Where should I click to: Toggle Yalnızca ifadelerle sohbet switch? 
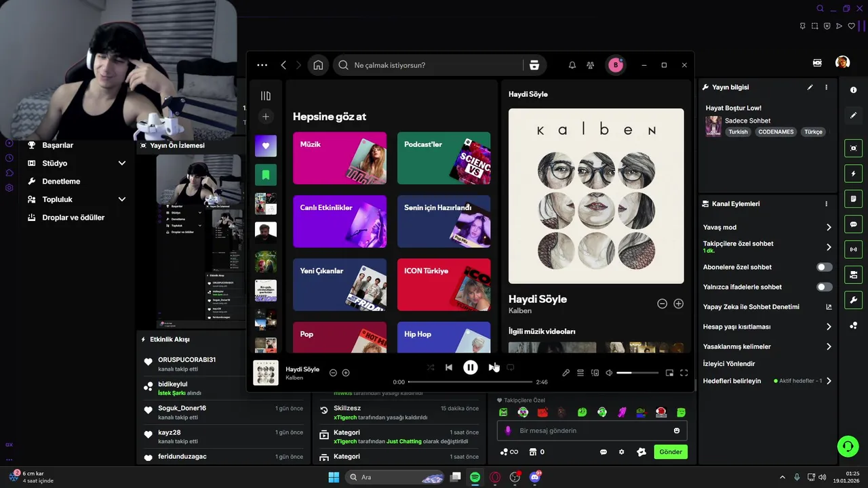click(x=824, y=287)
